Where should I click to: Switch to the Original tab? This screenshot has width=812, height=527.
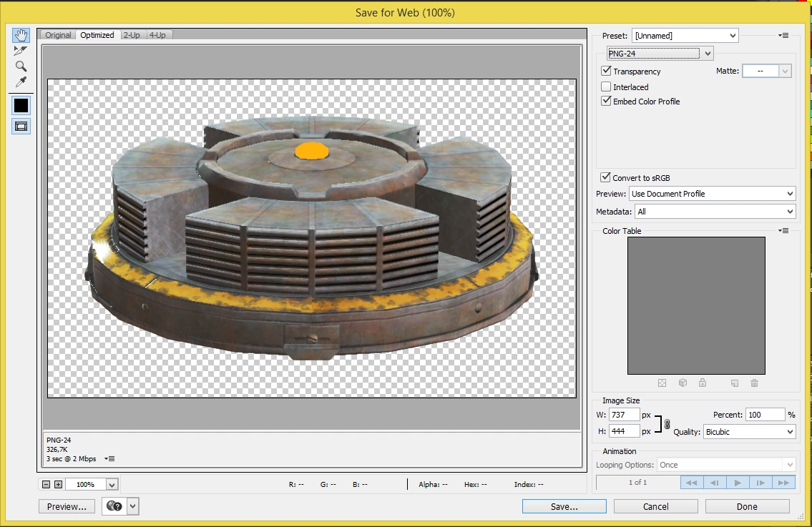click(x=59, y=35)
